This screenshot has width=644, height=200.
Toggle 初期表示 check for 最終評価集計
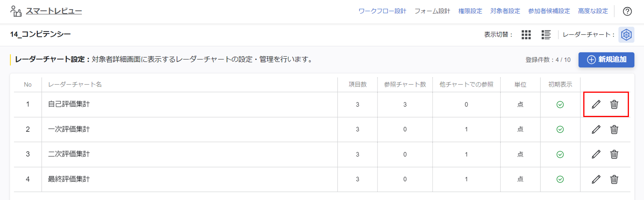(560, 179)
